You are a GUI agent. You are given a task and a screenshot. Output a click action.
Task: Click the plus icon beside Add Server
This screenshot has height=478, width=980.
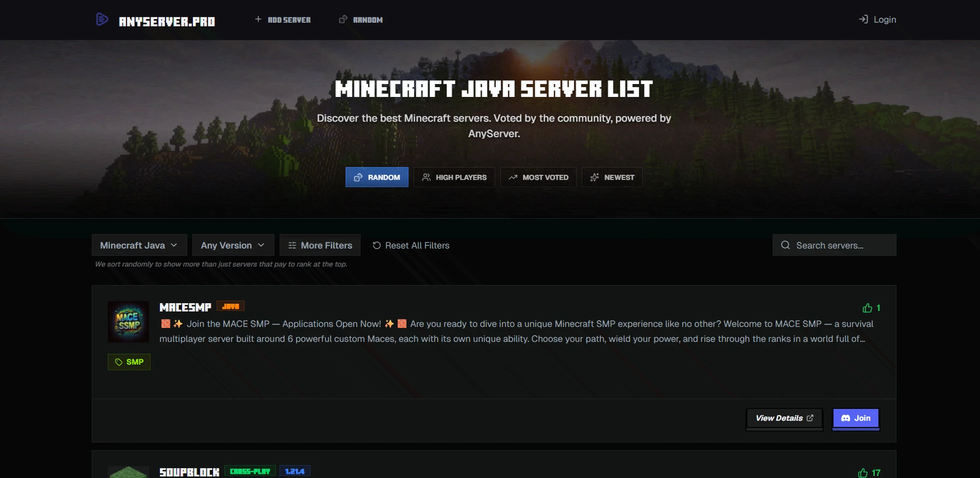coord(258,20)
